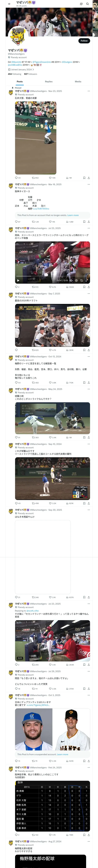98x868 pixels.
Task: Expand options for Sep 7, 2025 post
Action: pos(89,294)
